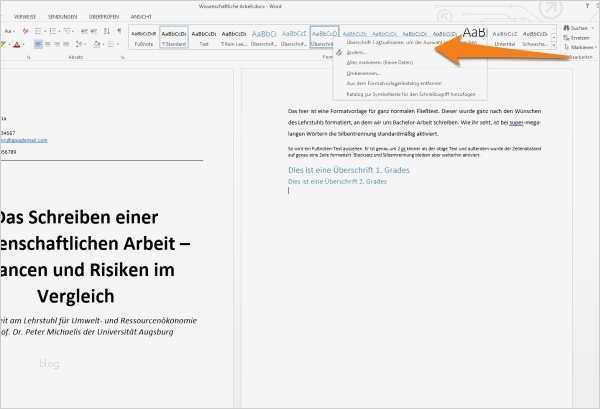This screenshot has width=600, height=409.
Task: Apply a numbered list
Action: pyautogui.click(x=53, y=31)
